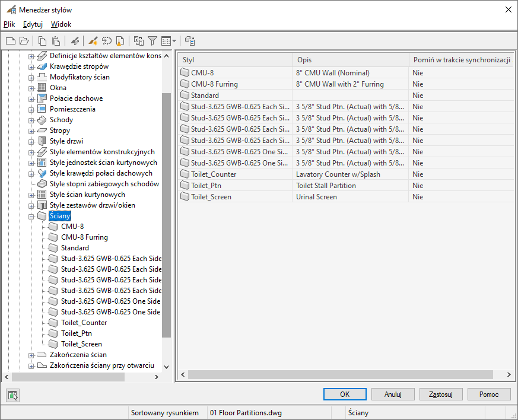Select Style stopni zabiegowych schodów item
Viewport: 518px width, 420px height.
click(x=104, y=184)
